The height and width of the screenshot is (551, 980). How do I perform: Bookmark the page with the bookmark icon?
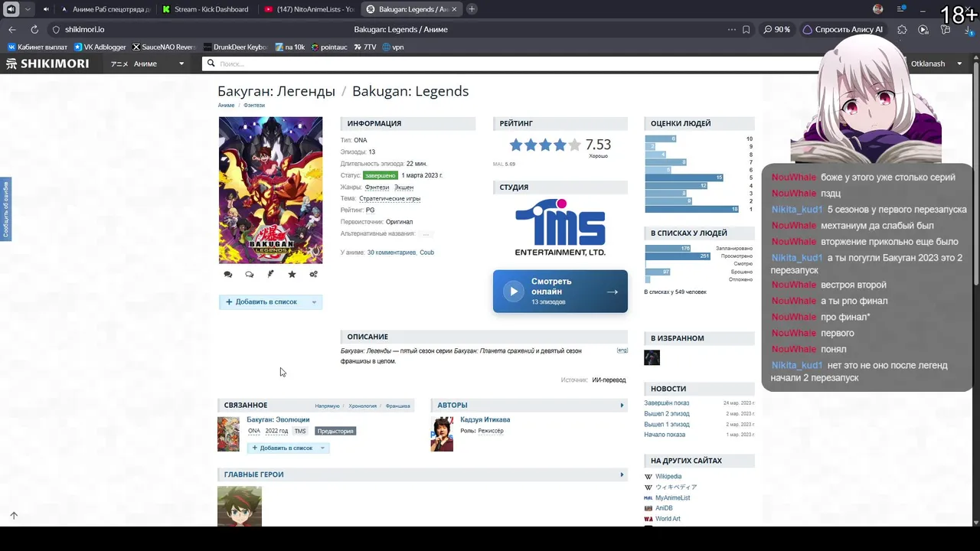coord(746,30)
